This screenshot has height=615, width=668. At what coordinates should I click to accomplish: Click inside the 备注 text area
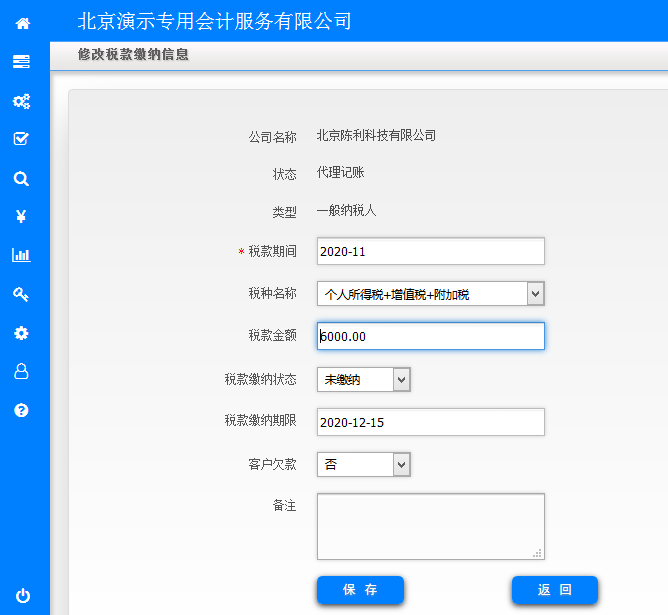click(431, 526)
